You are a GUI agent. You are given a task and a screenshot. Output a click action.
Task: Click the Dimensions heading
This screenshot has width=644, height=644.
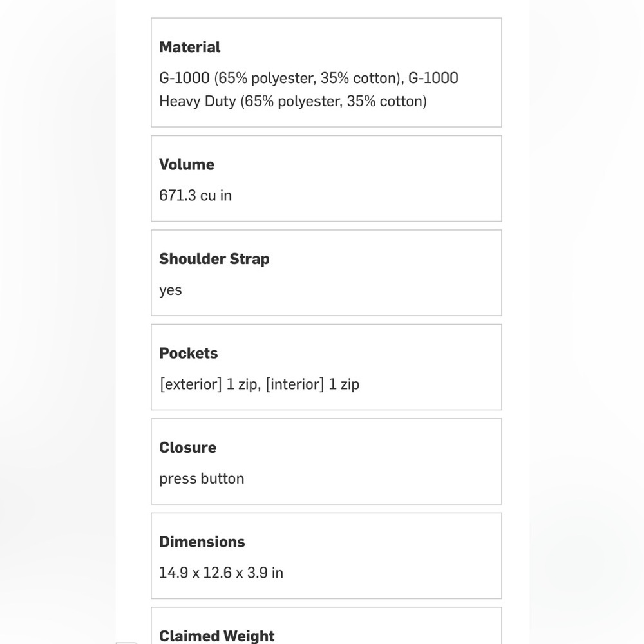pos(202,542)
